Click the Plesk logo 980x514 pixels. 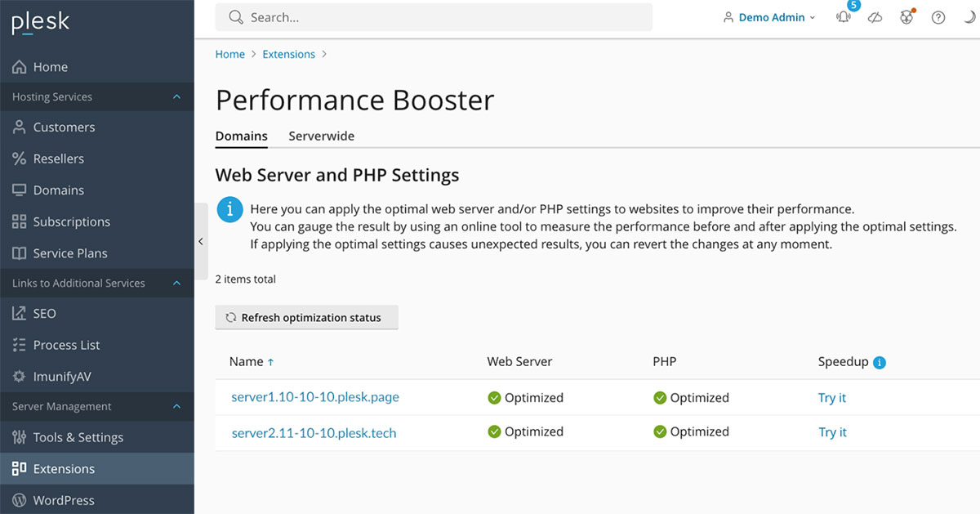click(40, 22)
